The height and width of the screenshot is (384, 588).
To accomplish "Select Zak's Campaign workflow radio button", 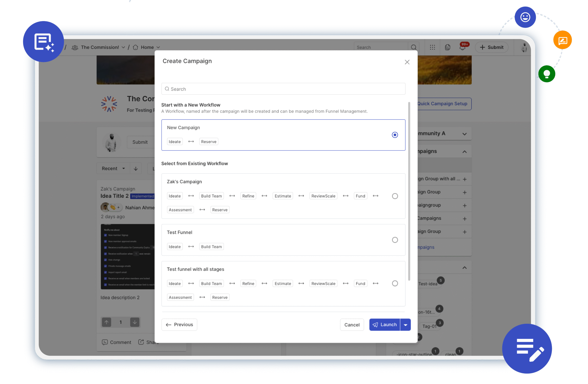I will [395, 196].
